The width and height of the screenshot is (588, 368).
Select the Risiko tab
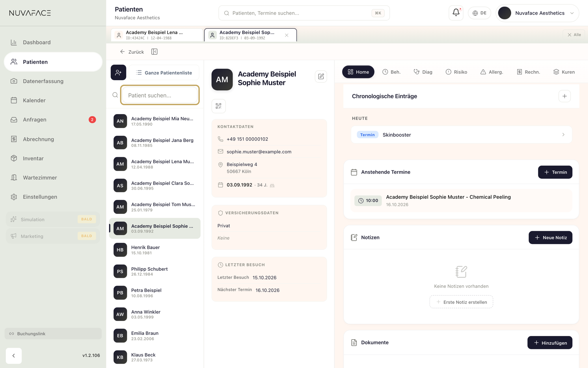point(456,72)
